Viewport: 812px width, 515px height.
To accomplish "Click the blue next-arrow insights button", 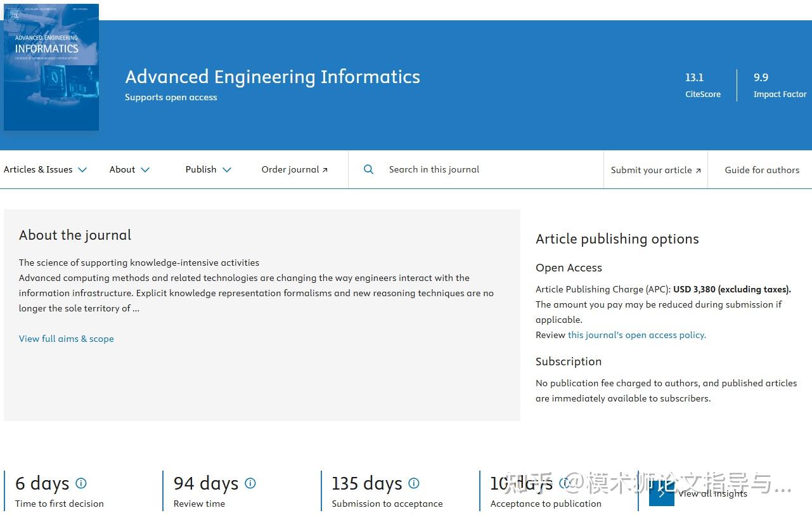I will pos(661,493).
